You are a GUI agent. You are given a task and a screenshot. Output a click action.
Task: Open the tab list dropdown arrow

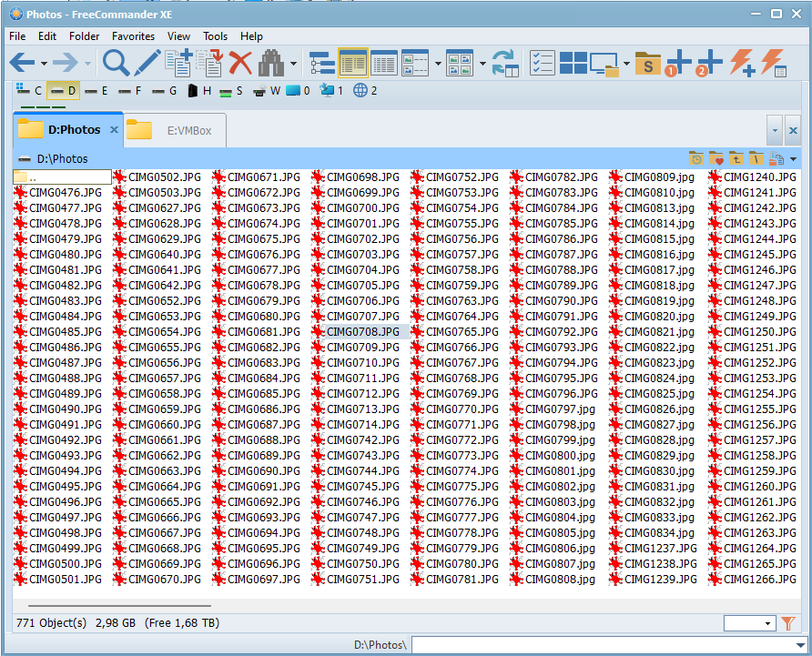pos(775,130)
